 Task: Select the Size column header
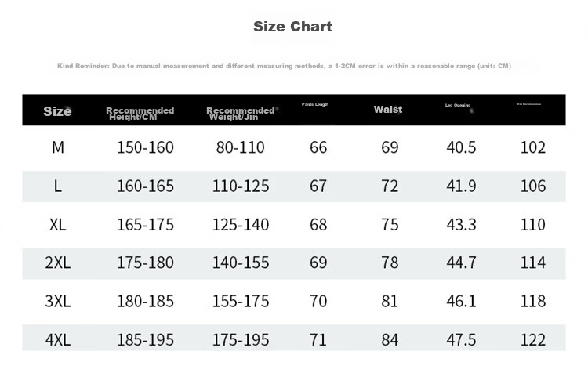(x=57, y=111)
